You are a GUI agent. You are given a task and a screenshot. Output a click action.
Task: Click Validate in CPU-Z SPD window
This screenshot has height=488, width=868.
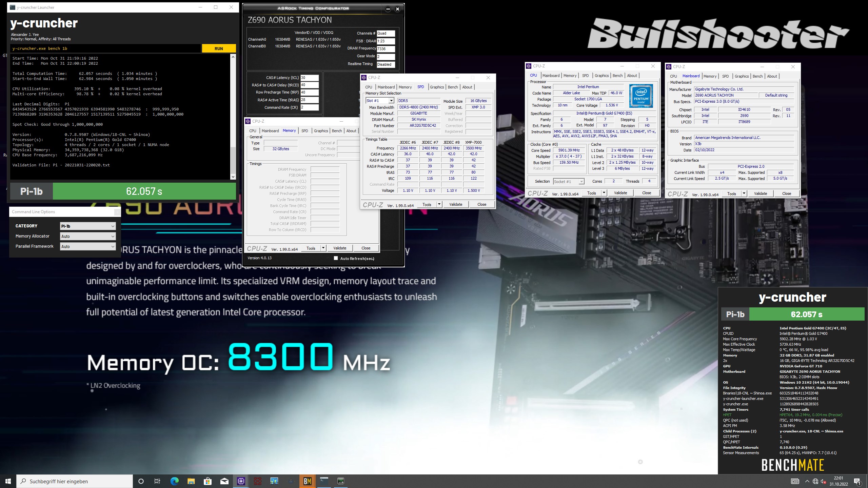[x=455, y=204]
